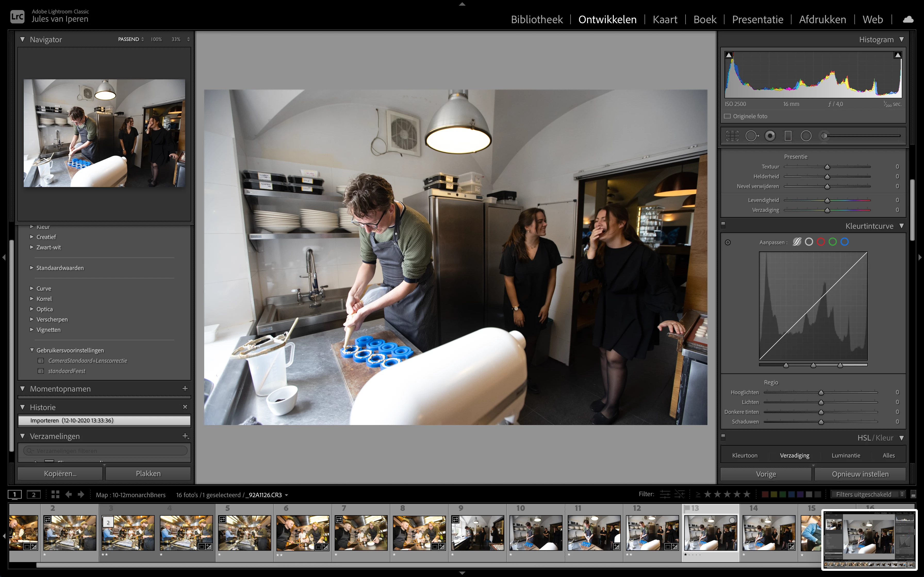The width and height of the screenshot is (924, 577).
Task: Select the Crop overlay tool
Action: coord(732,136)
